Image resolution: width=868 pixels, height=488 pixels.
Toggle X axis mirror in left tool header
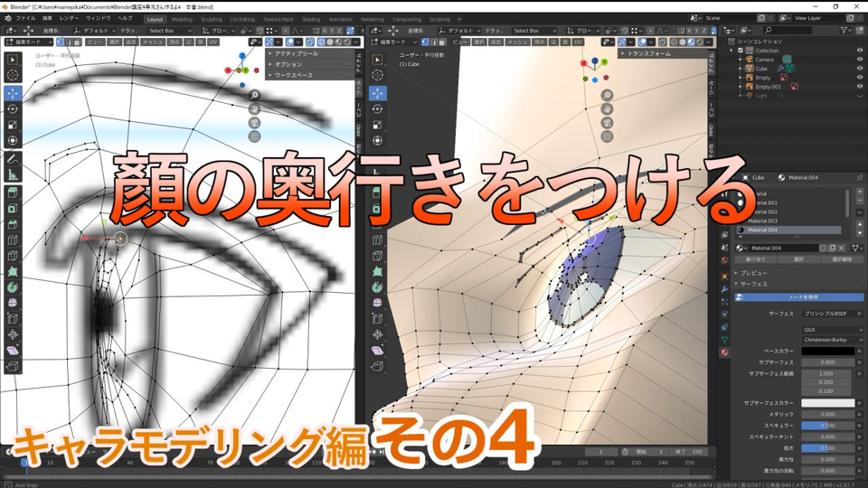pyautogui.click(x=325, y=31)
